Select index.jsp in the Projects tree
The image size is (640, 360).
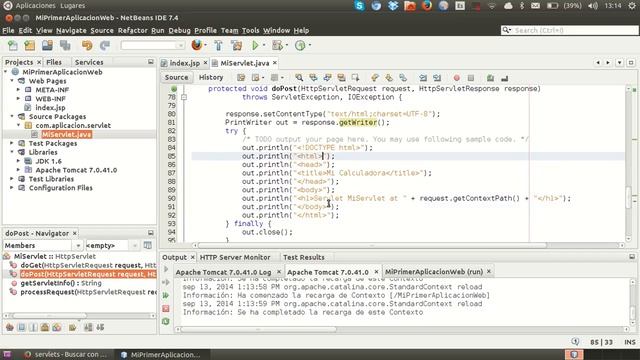click(50, 108)
